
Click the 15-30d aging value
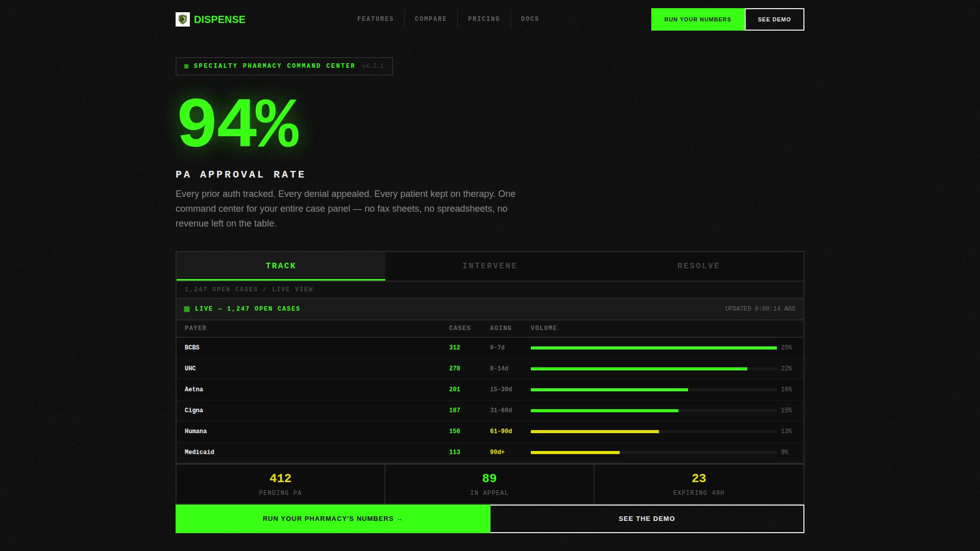point(501,389)
